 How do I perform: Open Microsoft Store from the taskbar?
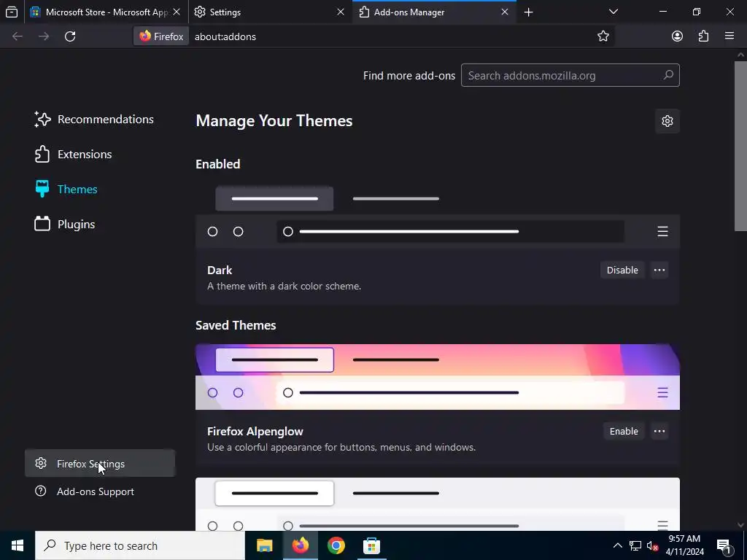[x=371, y=545]
